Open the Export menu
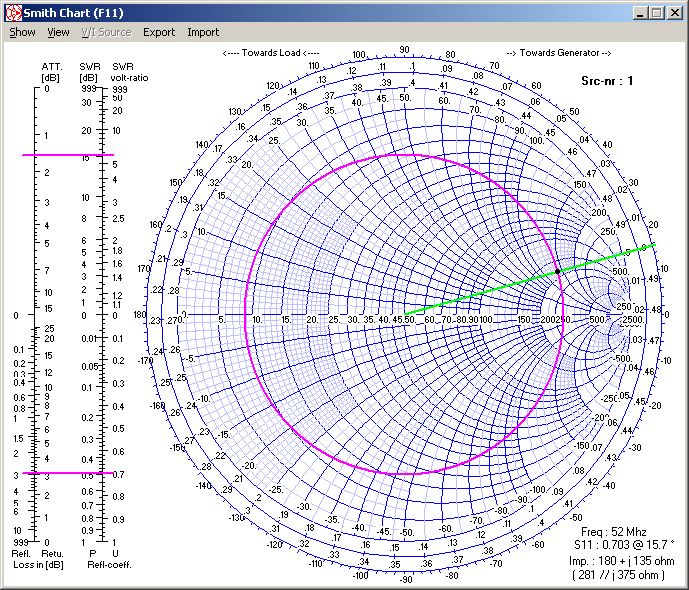This screenshot has width=689, height=590. 158,32
